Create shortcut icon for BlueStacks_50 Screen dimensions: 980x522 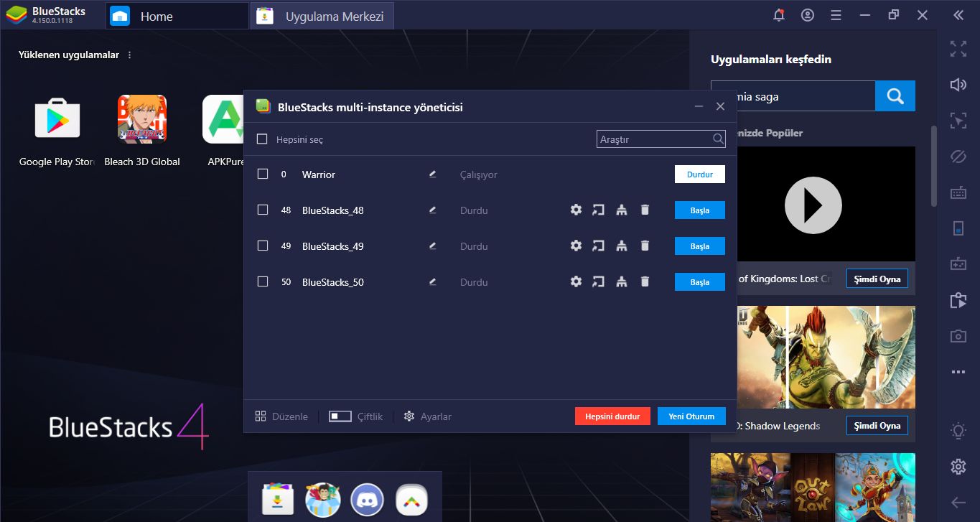[x=598, y=281]
